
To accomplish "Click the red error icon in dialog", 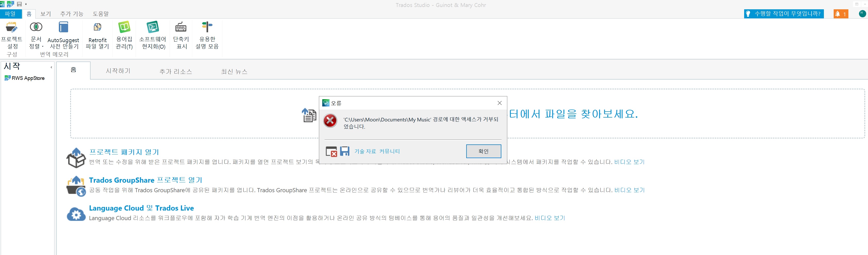I will click(x=330, y=120).
